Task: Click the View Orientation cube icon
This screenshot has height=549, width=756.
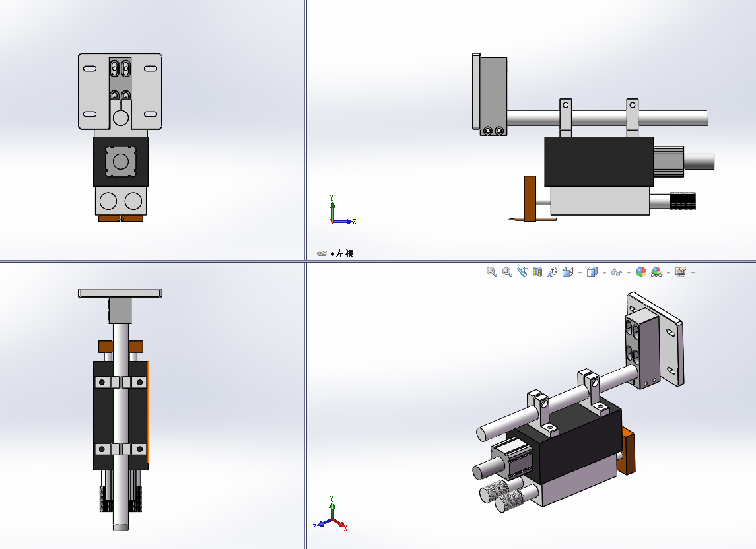Action: pyautogui.click(x=568, y=273)
